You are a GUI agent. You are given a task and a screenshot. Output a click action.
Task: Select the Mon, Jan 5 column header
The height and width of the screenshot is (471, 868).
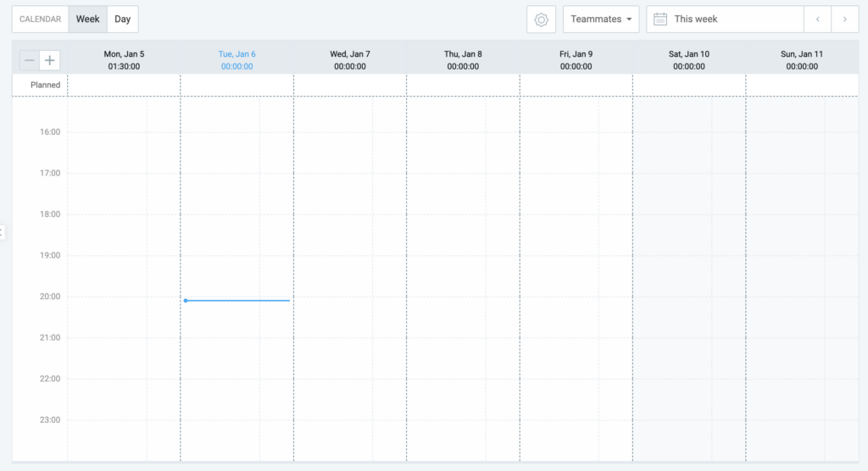pyautogui.click(x=124, y=60)
